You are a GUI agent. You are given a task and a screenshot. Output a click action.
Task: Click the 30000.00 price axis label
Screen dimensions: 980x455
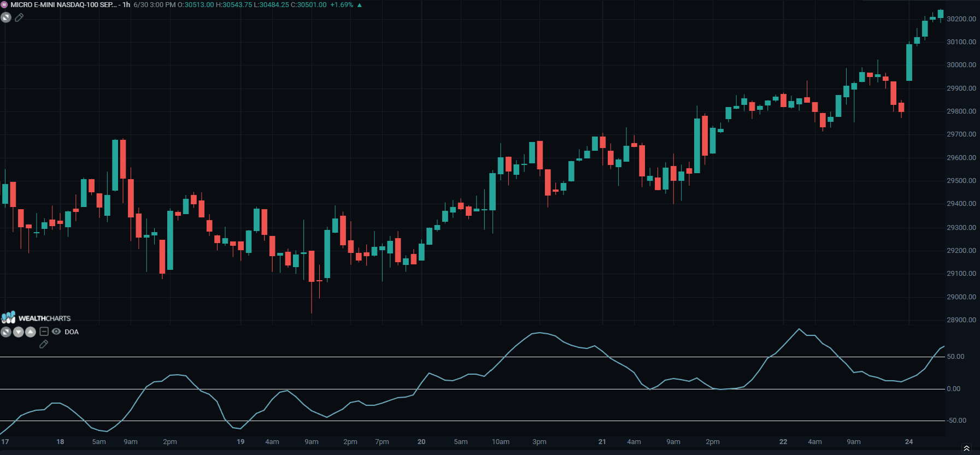click(x=961, y=64)
